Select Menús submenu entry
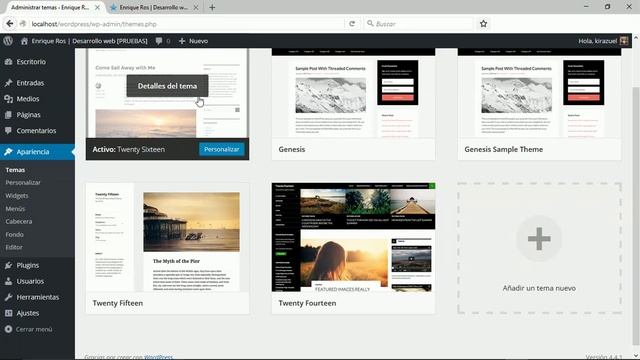This screenshot has height=360, width=640. pyautogui.click(x=15, y=209)
